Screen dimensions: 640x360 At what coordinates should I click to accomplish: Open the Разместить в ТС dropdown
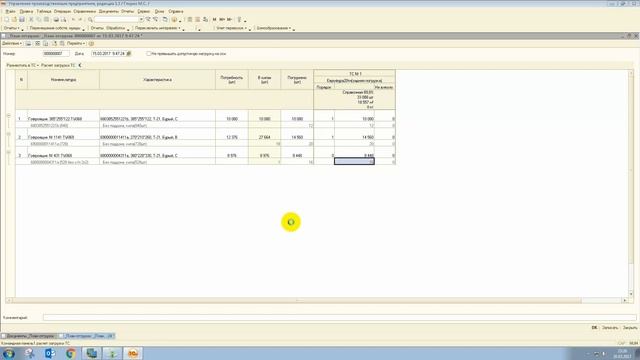point(22,65)
